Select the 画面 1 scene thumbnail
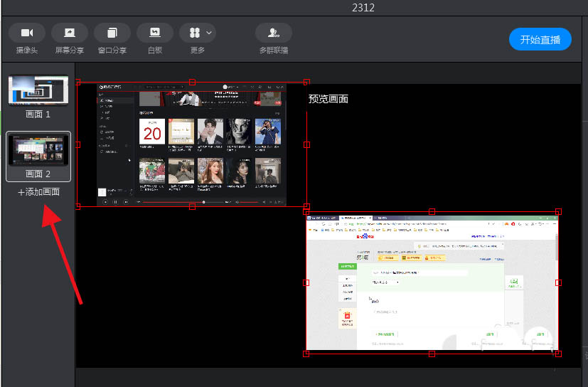The height and width of the screenshot is (387, 588). coord(38,90)
